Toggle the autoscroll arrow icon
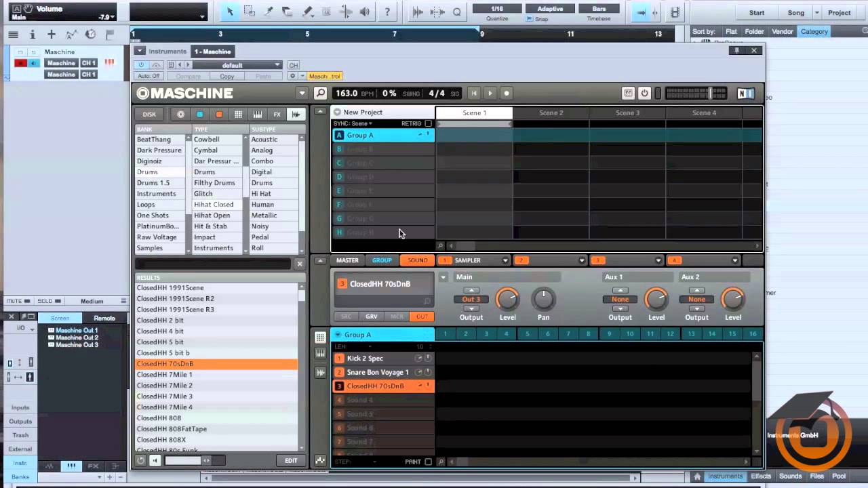Image resolution: width=868 pixels, height=488 pixels. coord(642,12)
